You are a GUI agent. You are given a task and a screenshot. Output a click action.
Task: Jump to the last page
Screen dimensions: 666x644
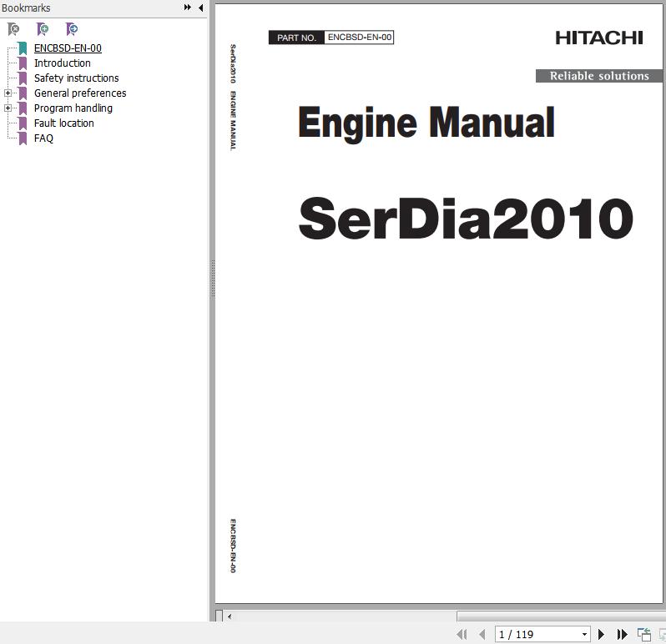point(622,635)
